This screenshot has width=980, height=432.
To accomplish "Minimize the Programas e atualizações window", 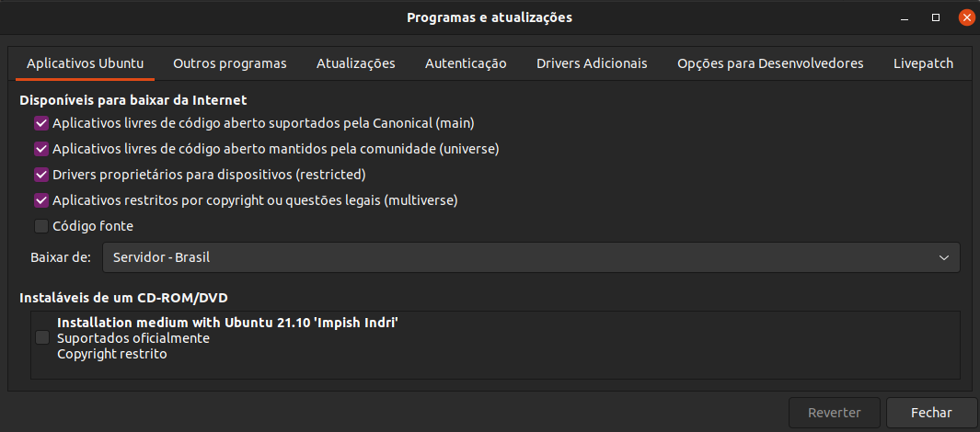I will pyautogui.click(x=905, y=18).
